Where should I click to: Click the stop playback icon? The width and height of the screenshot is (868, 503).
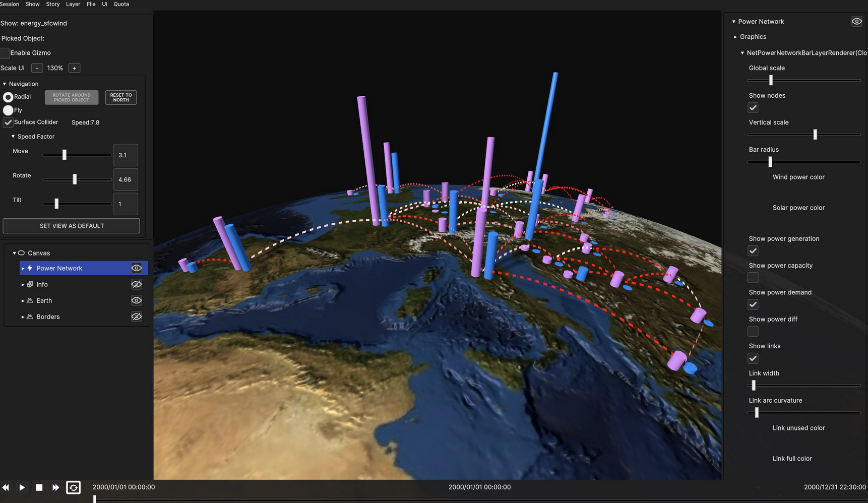click(39, 487)
